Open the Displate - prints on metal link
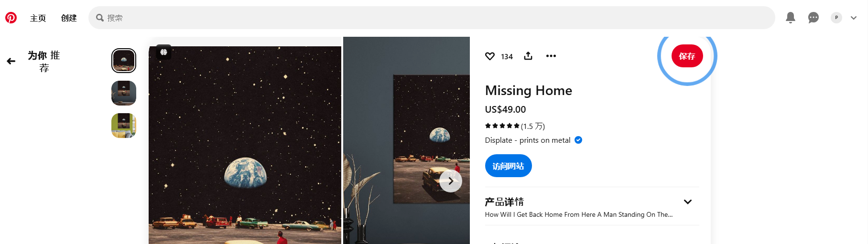This screenshot has width=868, height=244. click(x=528, y=140)
